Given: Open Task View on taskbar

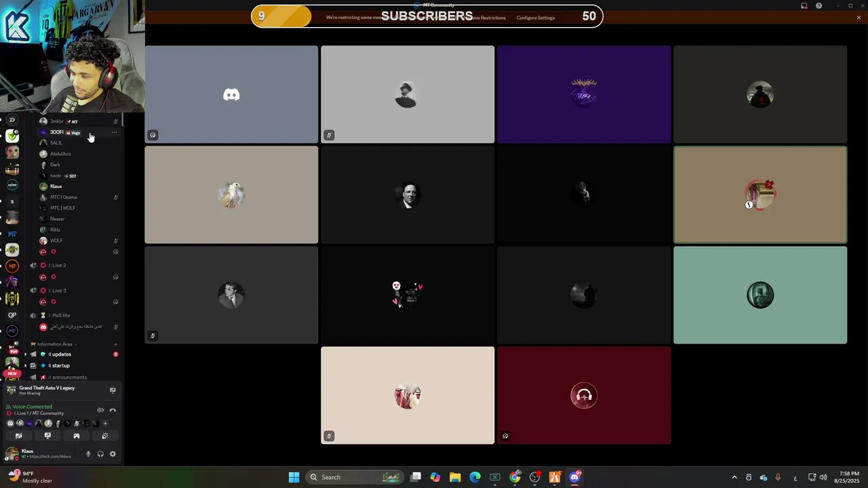Looking at the screenshot, I should 416,477.
